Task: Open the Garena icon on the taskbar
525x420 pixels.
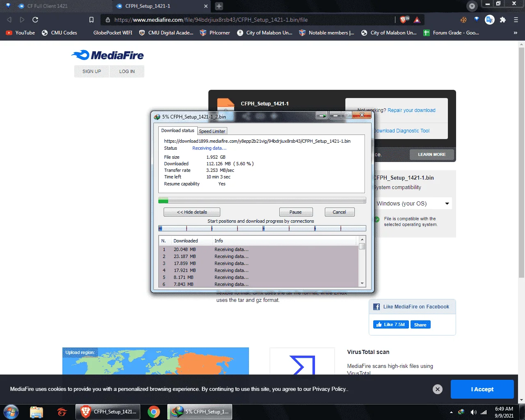Action: point(62,412)
